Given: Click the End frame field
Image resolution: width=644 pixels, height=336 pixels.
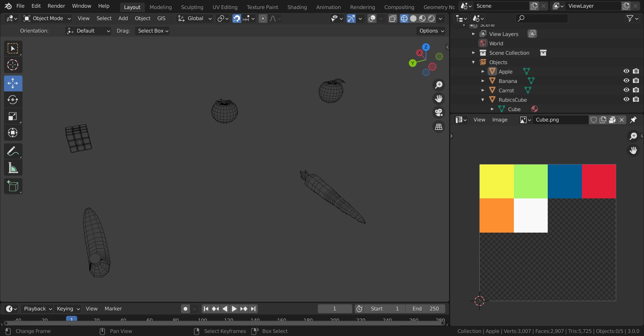Looking at the screenshot, I should 425,309.
